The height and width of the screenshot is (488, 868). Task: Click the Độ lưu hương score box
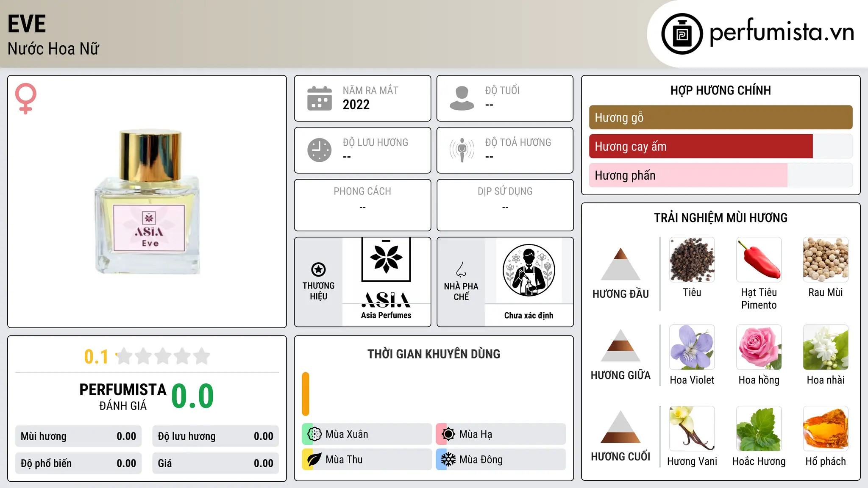(215, 436)
